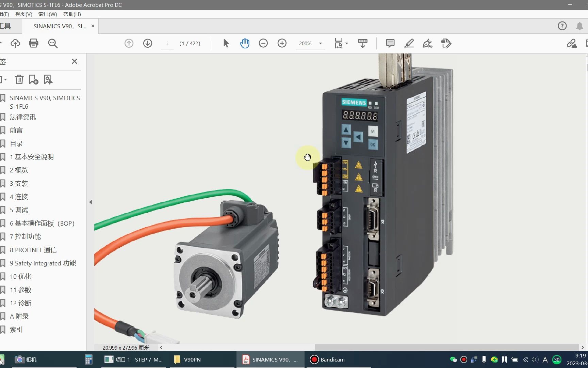Click the WeChat tray icon
The image size is (588, 368).
pyautogui.click(x=453, y=359)
